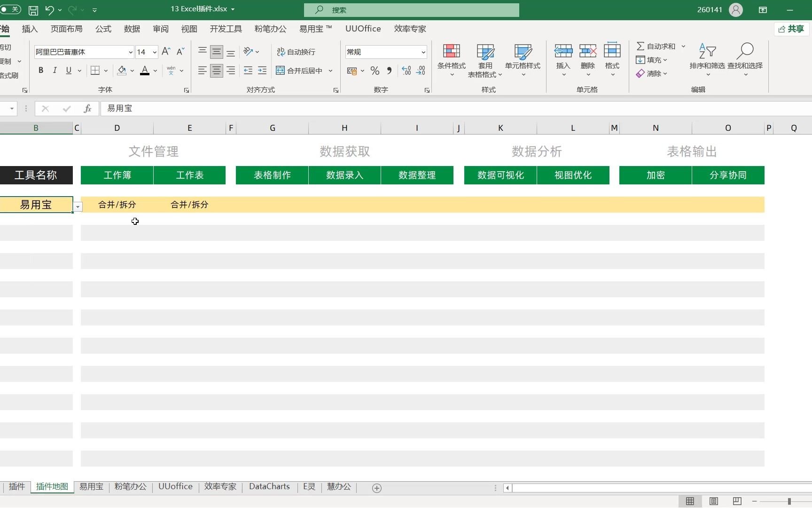Open the dropdown arrow beside cell 易用宝
This screenshot has height=508, width=812.
coord(78,207)
